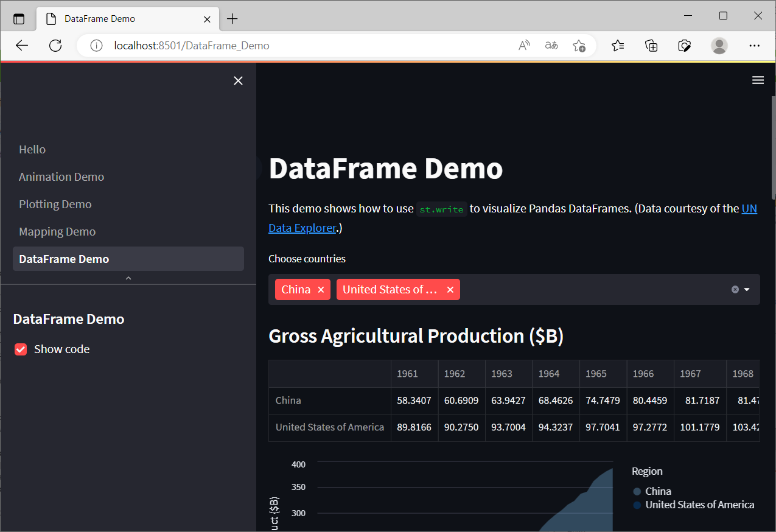
Task: Open Browser essentials
Action: click(x=684, y=45)
